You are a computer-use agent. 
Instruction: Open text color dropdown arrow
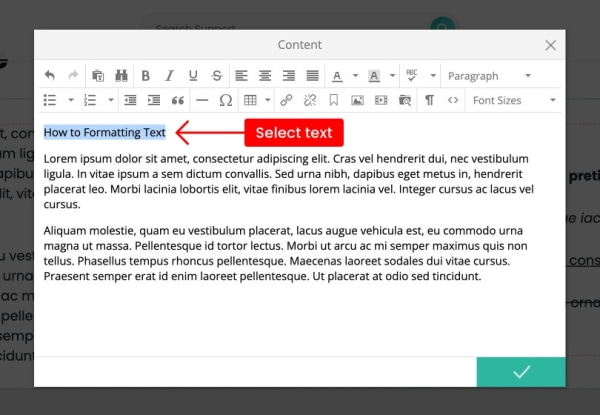coord(355,76)
